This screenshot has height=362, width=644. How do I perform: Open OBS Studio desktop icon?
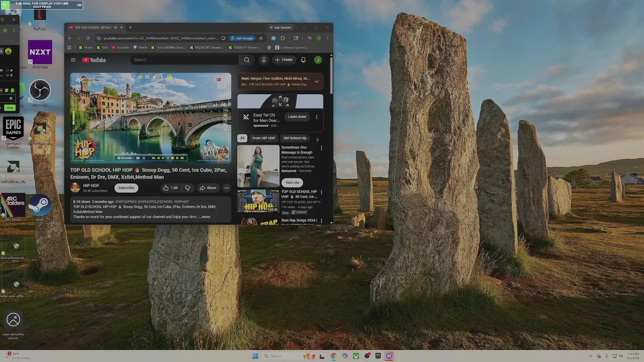tap(40, 93)
